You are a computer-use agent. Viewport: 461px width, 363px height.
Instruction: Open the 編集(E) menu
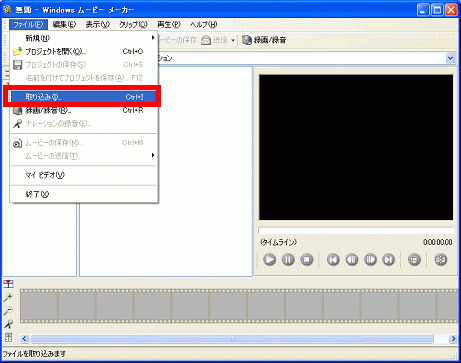tap(64, 25)
